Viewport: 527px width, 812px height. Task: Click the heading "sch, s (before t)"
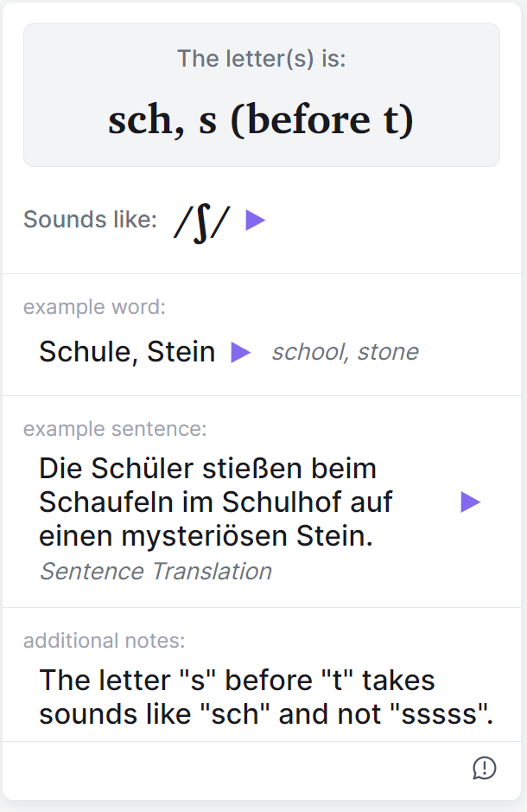click(x=261, y=121)
